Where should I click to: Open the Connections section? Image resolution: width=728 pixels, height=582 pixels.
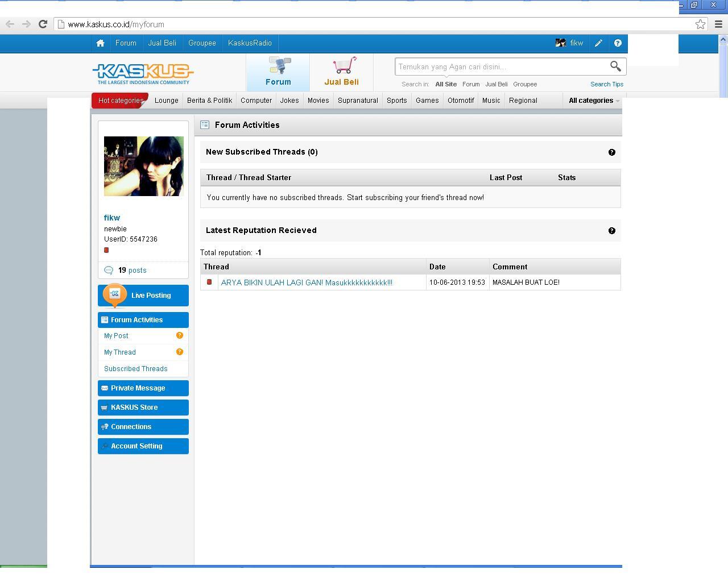point(143,427)
